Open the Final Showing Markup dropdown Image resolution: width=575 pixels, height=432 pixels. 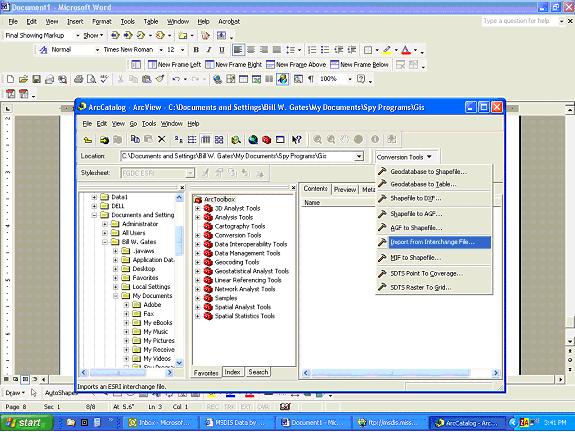pyautogui.click(x=77, y=36)
